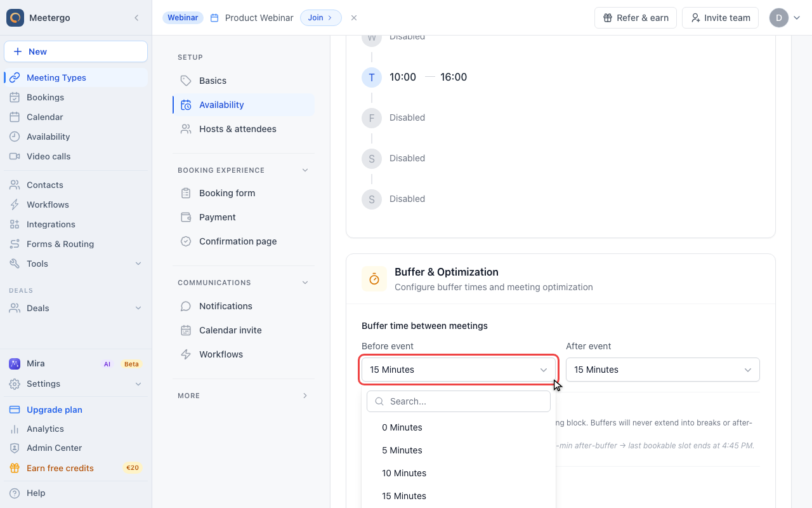Collapse the left sidebar with the chevron
This screenshot has width=812, height=508.
click(136, 18)
